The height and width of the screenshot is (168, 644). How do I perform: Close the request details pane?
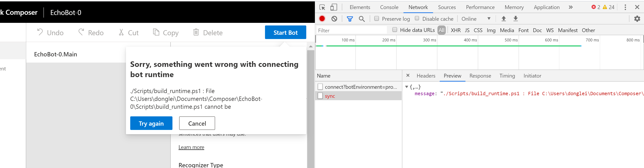tap(408, 75)
